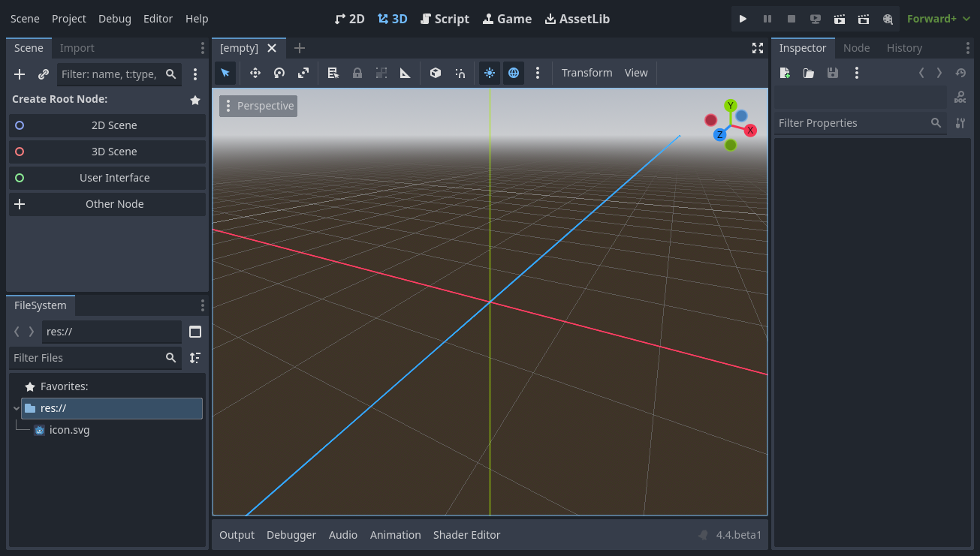This screenshot has width=980, height=556.
Task: Open the Debug menu
Action: [x=114, y=19]
